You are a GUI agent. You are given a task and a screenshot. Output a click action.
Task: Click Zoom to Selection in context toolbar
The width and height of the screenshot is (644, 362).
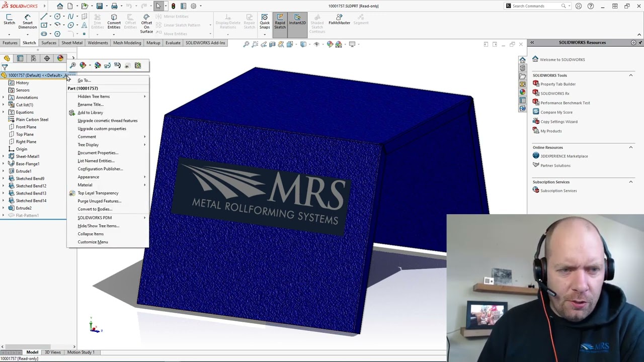(73, 65)
